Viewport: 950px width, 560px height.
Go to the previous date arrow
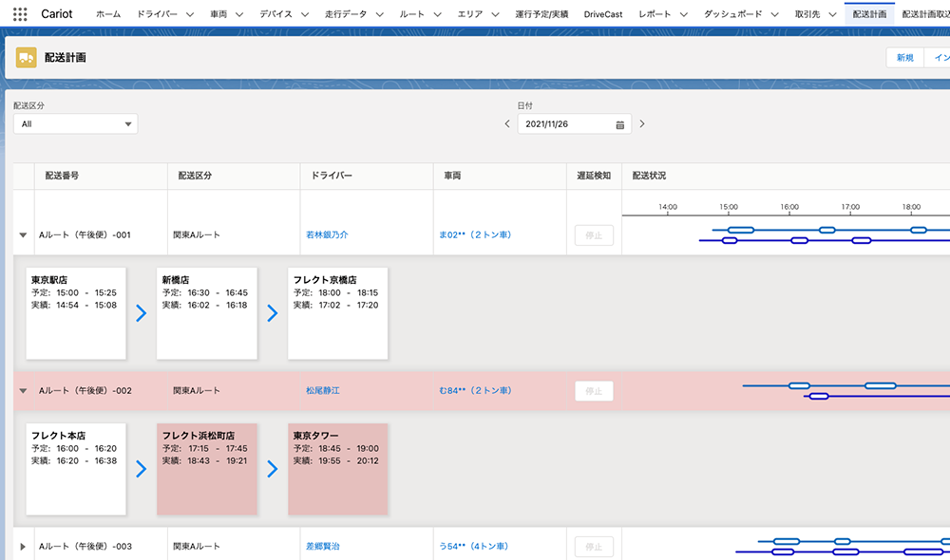(507, 124)
